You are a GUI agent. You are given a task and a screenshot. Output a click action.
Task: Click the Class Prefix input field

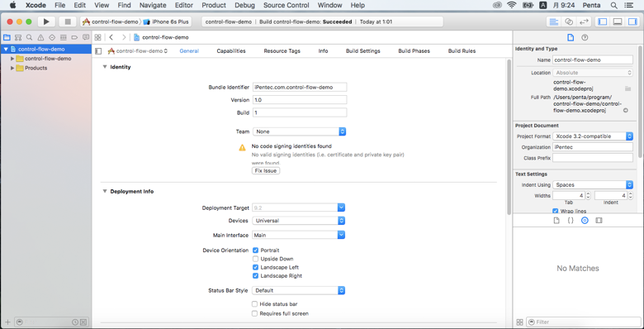tap(593, 158)
